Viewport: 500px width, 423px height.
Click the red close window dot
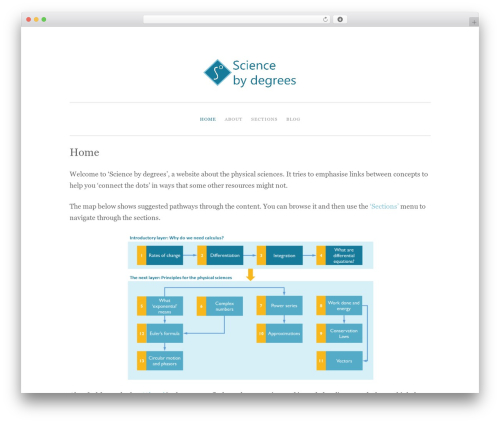(x=29, y=19)
